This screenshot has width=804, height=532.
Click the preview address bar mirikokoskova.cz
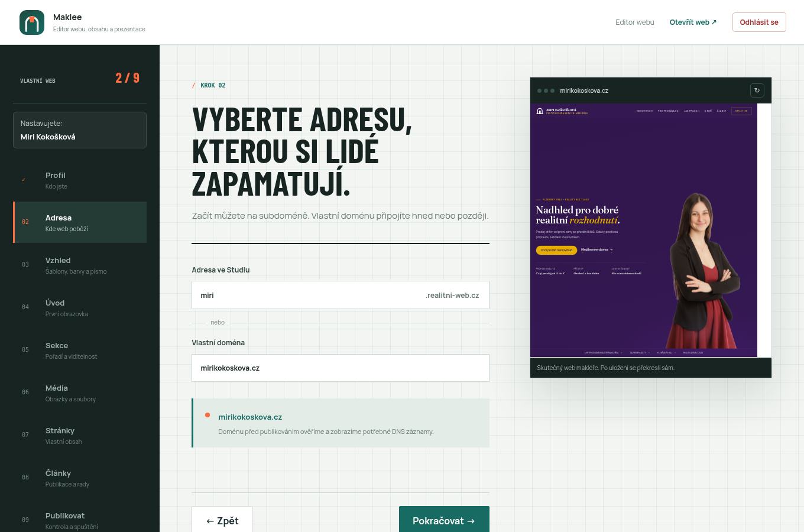584,90
